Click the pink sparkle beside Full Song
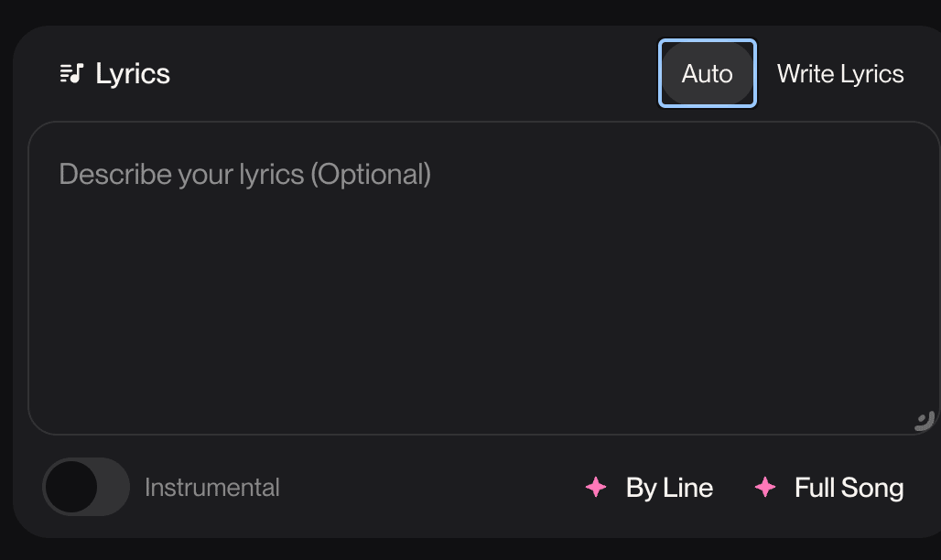 coord(765,488)
